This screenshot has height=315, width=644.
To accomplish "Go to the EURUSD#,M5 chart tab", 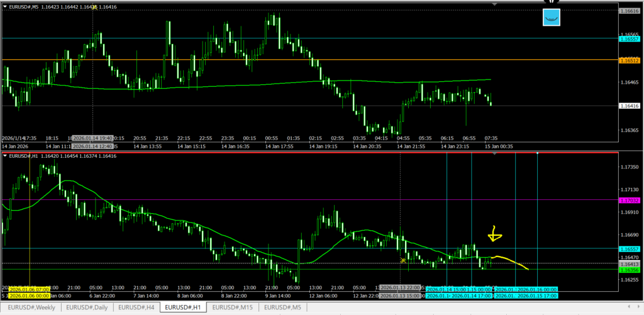I will tap(283, 307).
